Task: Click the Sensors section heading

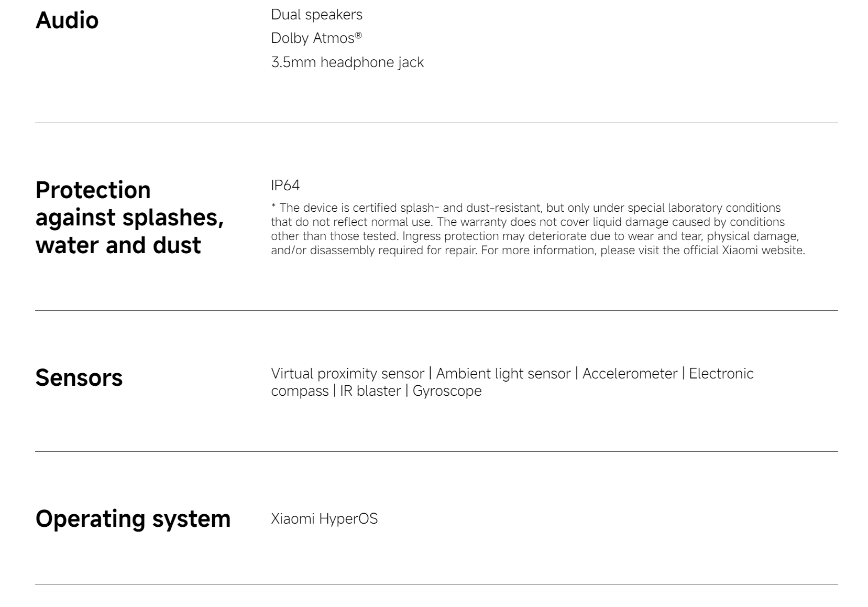Action: coord(79,378)
